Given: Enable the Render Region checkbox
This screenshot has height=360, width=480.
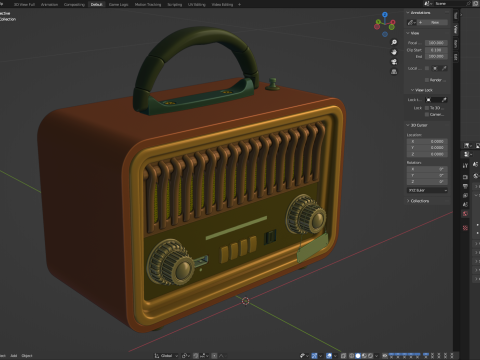Looking at the screenshot, I should (427, 80).
